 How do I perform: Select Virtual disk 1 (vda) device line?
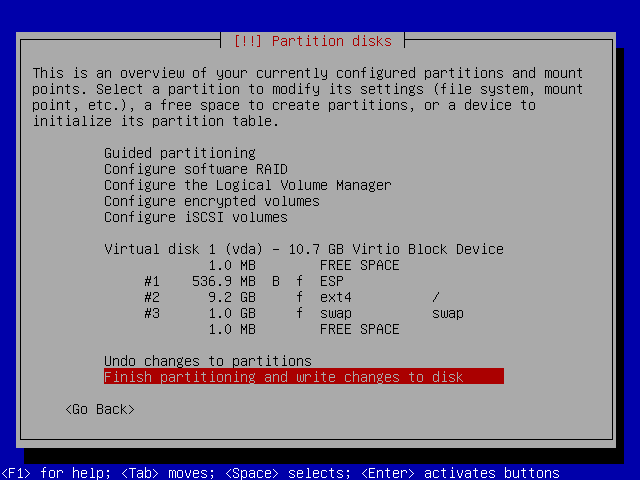coord(304,249)
